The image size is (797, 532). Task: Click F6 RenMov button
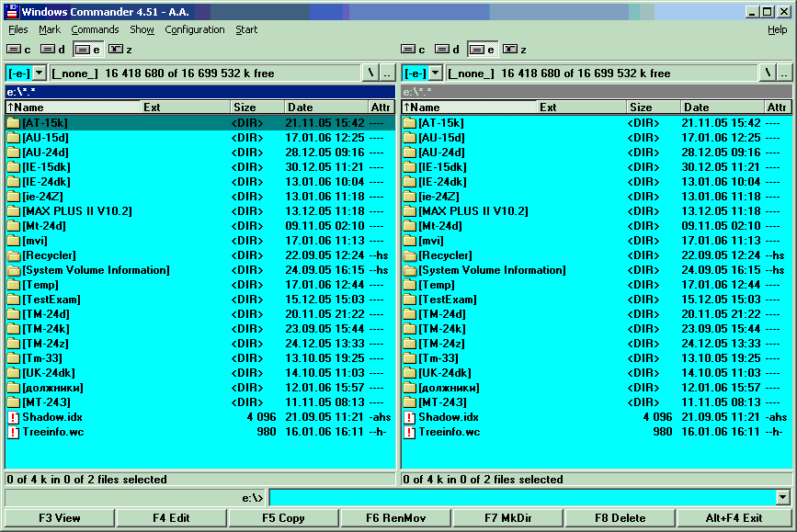pos(396,518)
